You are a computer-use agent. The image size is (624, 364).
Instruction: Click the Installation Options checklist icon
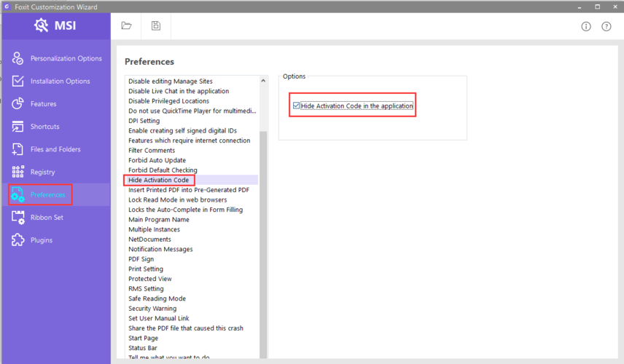pos(18,82)
